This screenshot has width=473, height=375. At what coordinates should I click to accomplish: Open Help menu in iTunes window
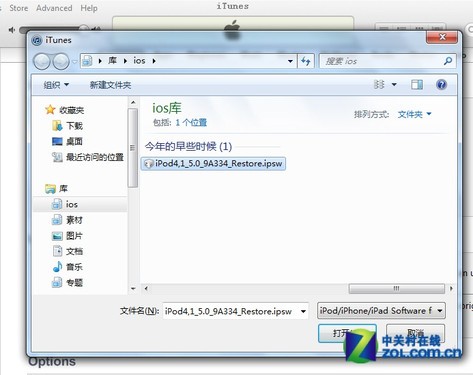(89, 8)
